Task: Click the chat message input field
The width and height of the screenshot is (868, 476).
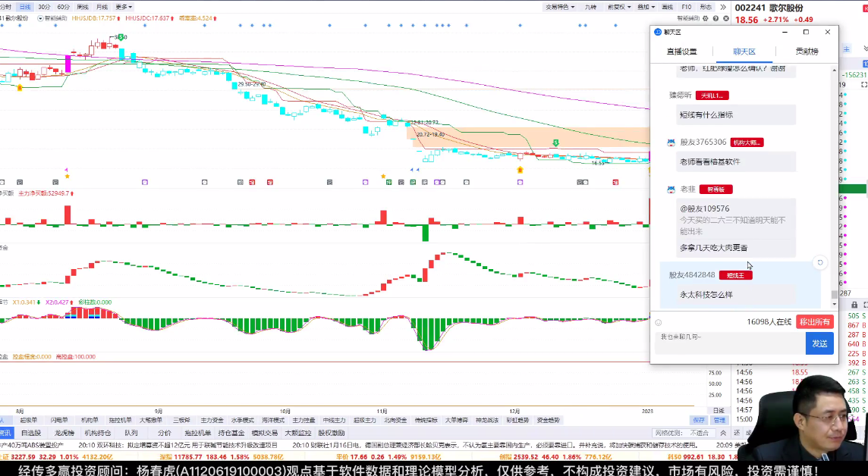Action: point(730,343)
